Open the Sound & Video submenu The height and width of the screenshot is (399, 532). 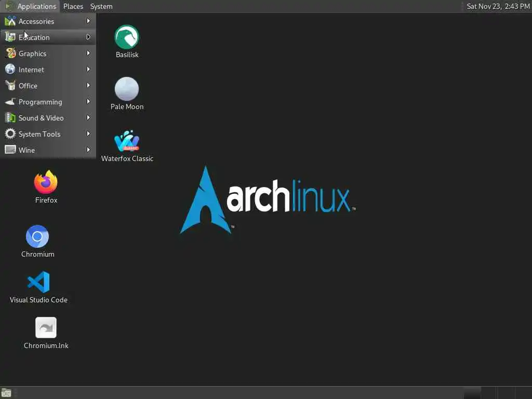click(x=48, y=118)
